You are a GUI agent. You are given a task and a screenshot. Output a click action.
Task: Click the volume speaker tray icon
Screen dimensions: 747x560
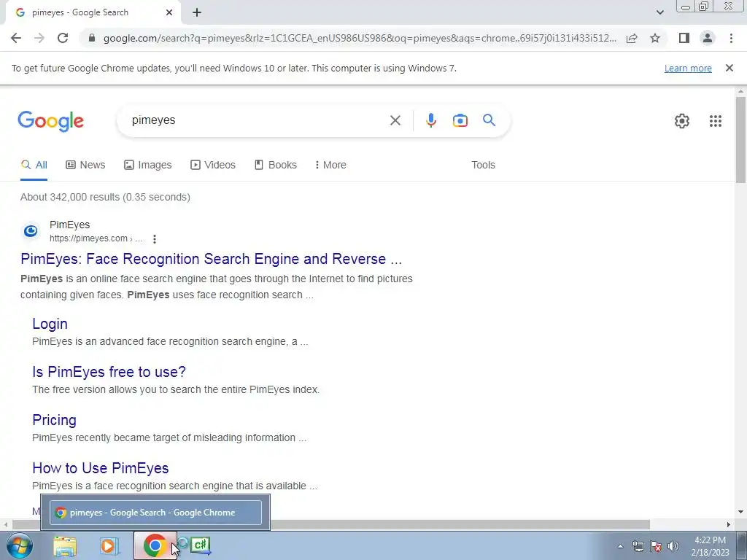pos(673,546)
